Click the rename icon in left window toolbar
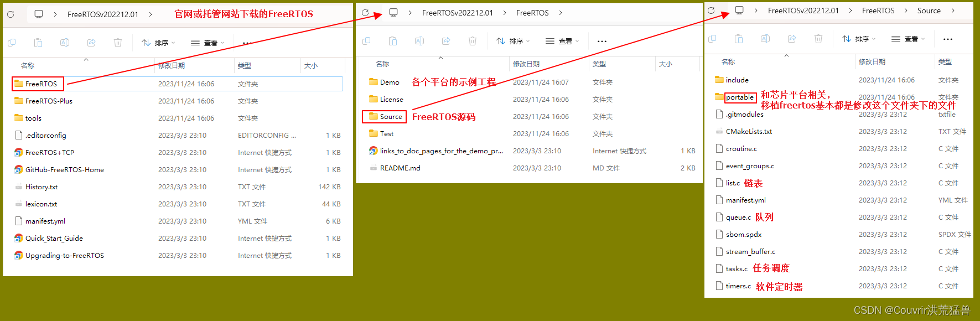980x321 pixels. click(x=65, y=43)
